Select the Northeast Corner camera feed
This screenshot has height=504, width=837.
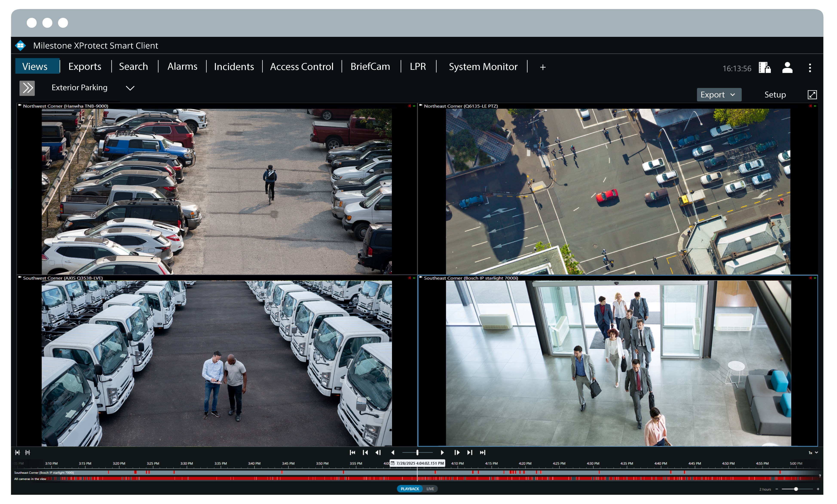point(618,192)
